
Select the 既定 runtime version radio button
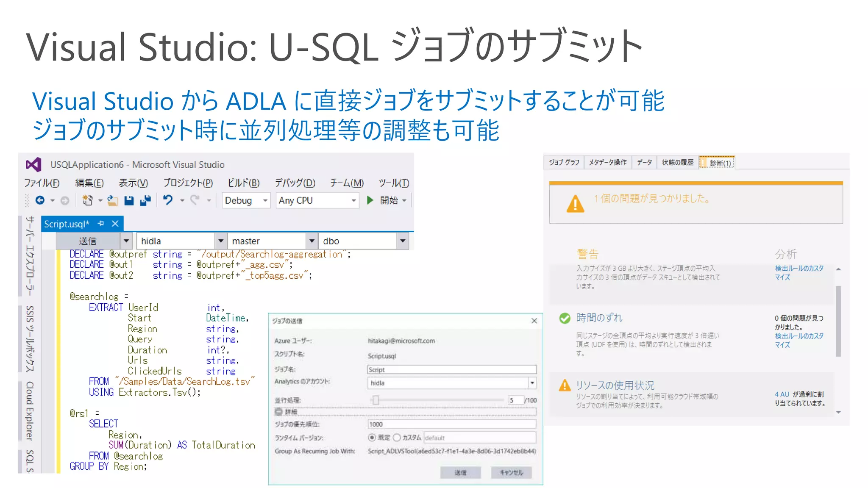(x=372, y=438)
